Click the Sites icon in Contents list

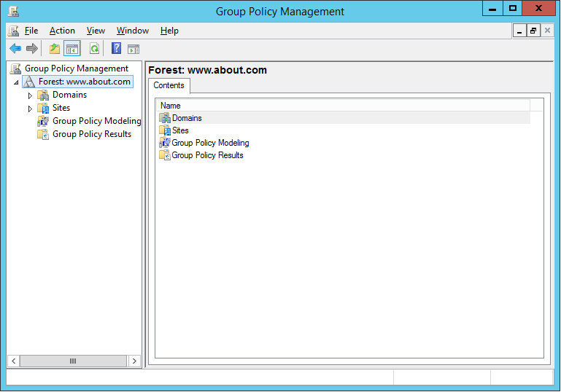point(165,130)
